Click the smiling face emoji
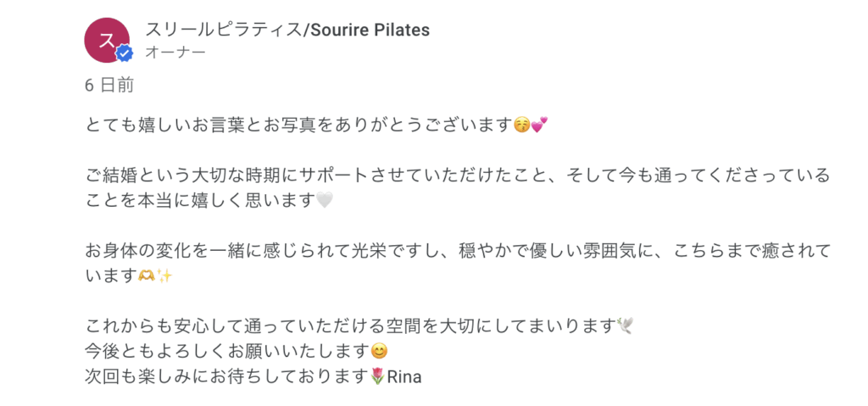868x406 pixels. [380, 350]
